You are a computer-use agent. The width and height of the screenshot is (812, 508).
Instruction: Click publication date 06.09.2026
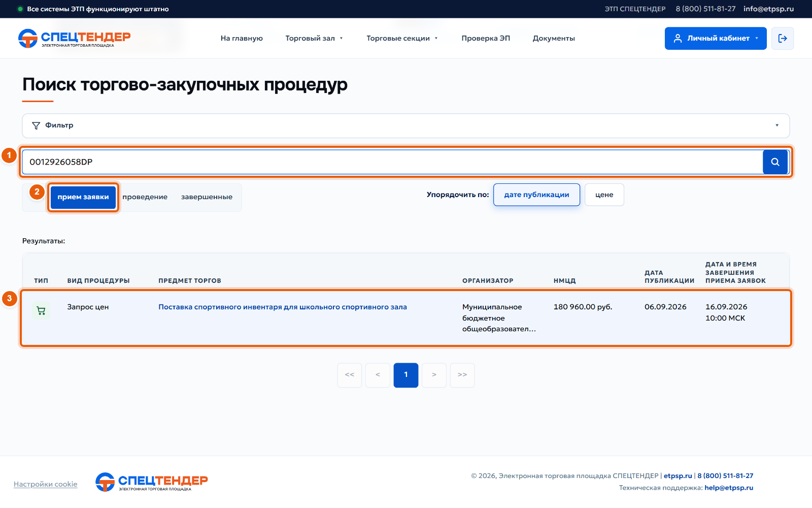click(x=665, y=307)
